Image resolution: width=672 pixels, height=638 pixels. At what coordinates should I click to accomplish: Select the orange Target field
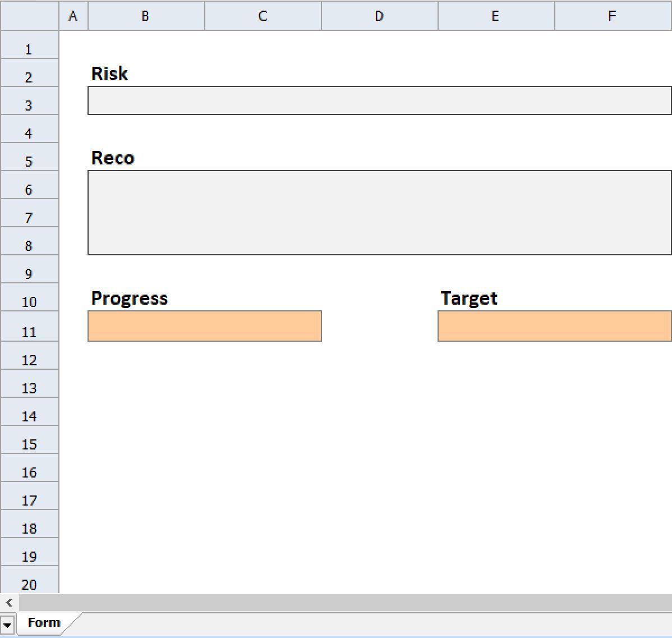(x=554, y=326)
